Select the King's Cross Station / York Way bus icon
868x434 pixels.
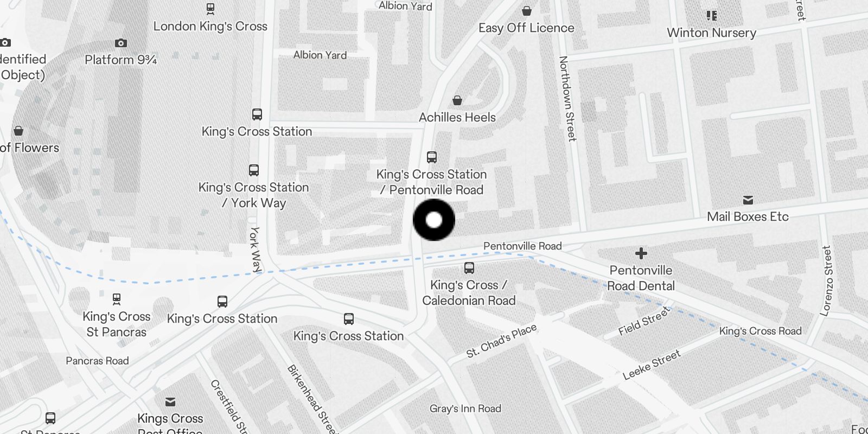(254, 170)
